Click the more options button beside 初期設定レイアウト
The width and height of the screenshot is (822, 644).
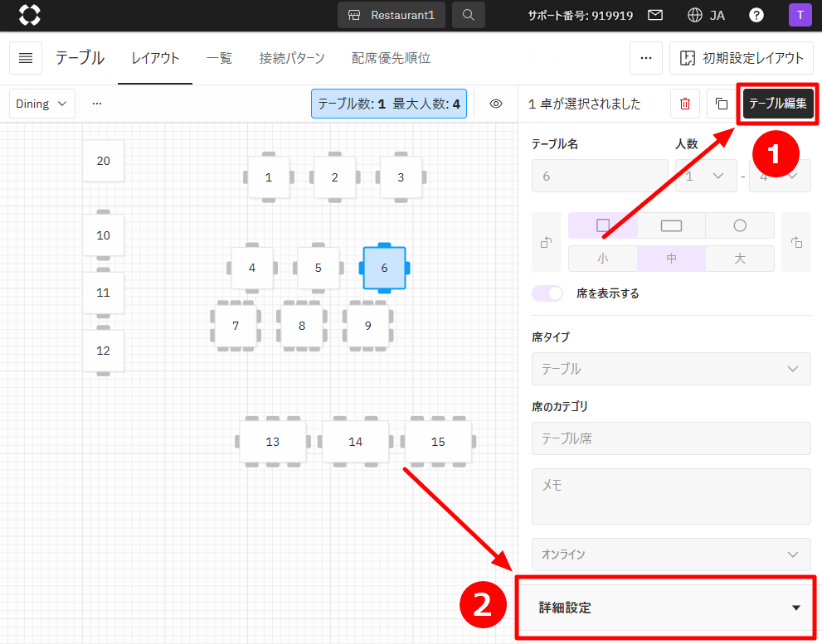click(x=646, y=58)
